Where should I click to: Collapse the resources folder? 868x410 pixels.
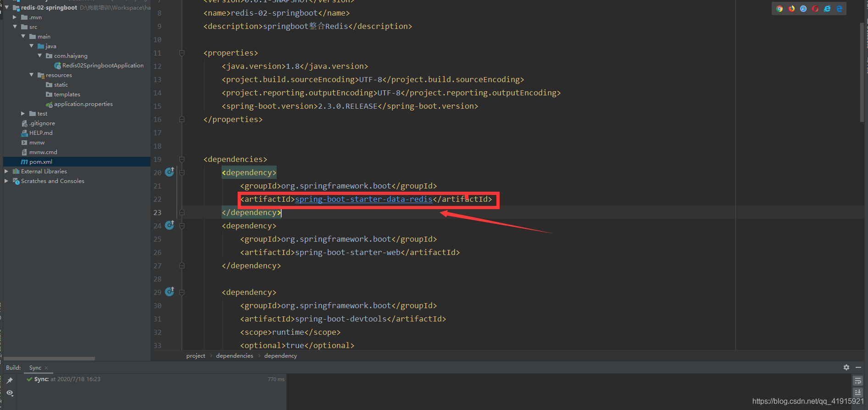[32, 75]
